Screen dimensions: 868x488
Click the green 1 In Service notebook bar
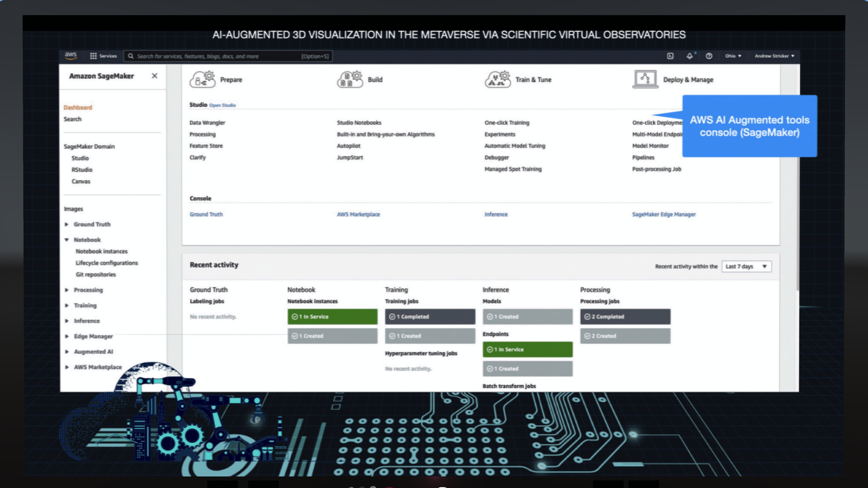(332, 317)
